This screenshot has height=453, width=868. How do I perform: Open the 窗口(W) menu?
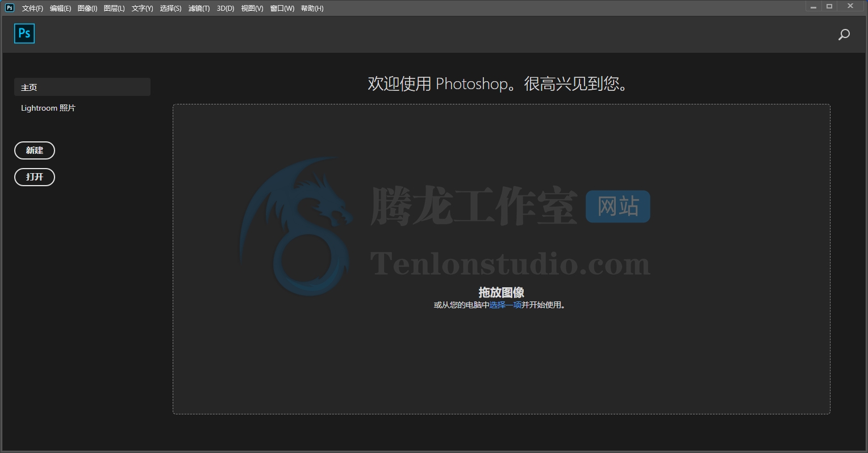tap(282, 9)
